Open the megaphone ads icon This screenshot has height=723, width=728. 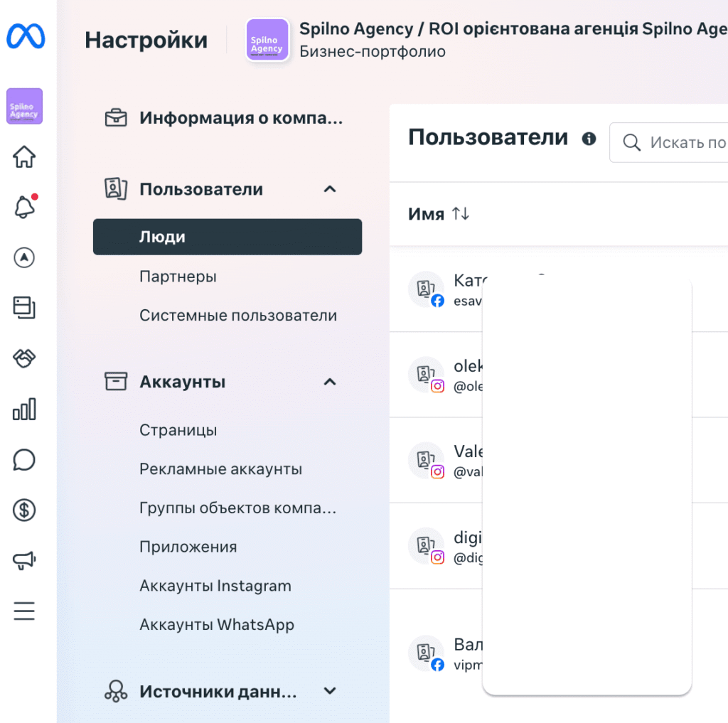(x=24, y=561)
